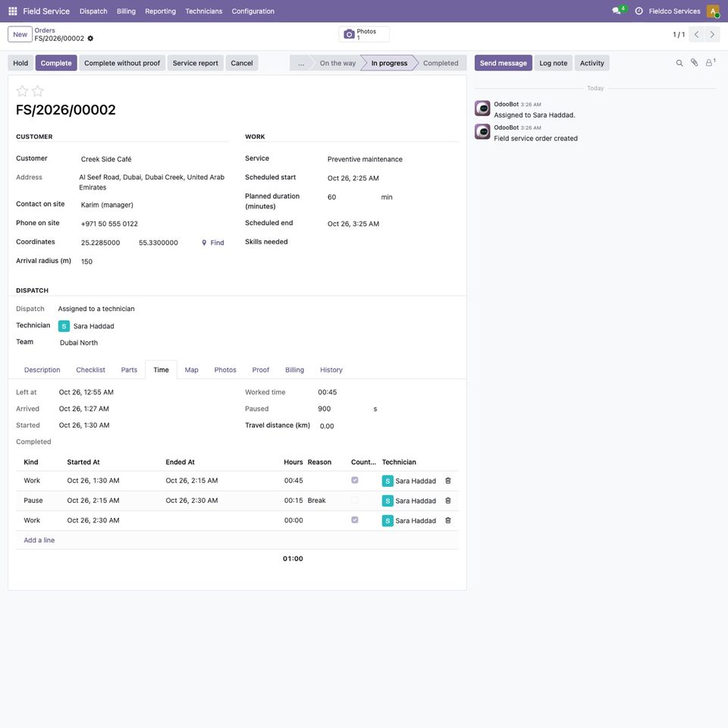This screenshot has width=728, height=728.
Task: Toggle Counted checkbox for 1:30 AM Work row
Action: [x=355, y=480]
